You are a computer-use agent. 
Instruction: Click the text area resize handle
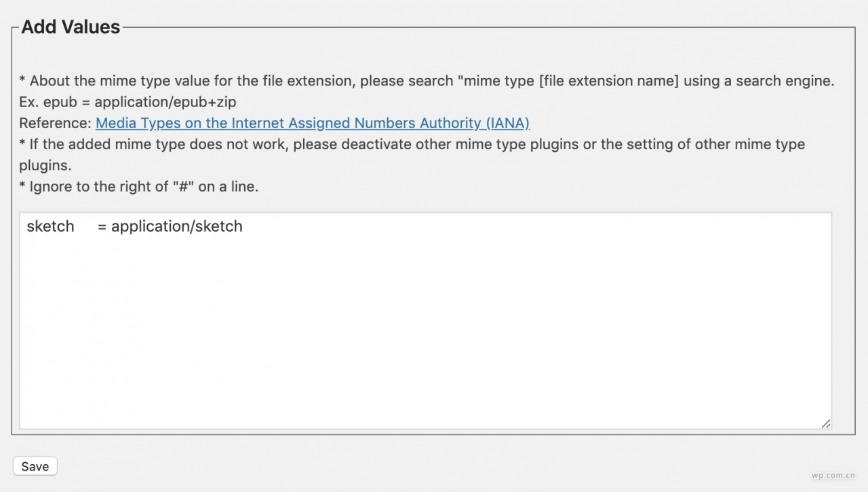[x=825, y=424]
